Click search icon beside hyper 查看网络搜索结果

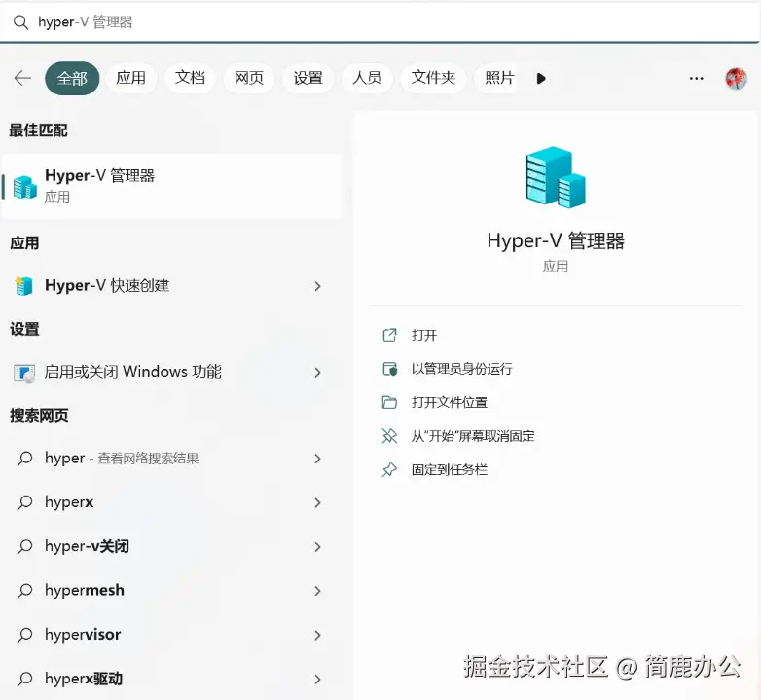click(x=24, y=459)
